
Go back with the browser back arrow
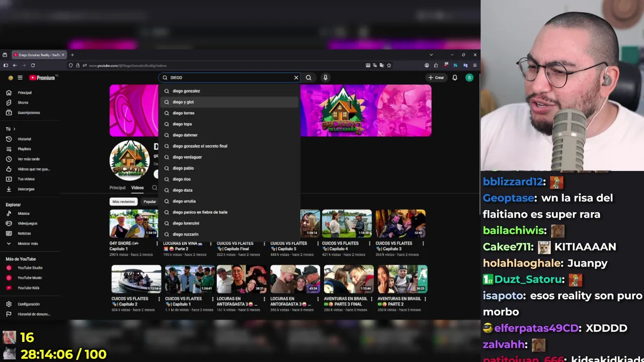point(15,65)
